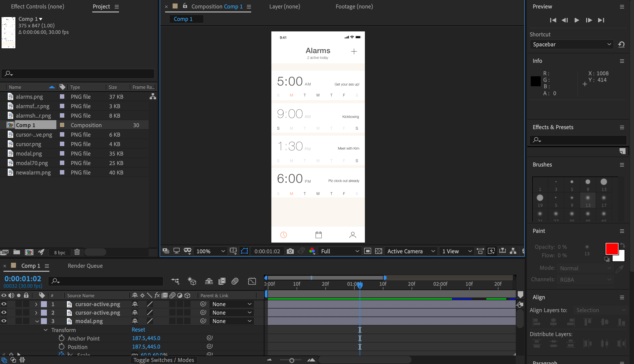Viewport: 634px width, 364px height.
Task: Toggle the Anchor Point stopwatch
Action: [x=61, y=338]
